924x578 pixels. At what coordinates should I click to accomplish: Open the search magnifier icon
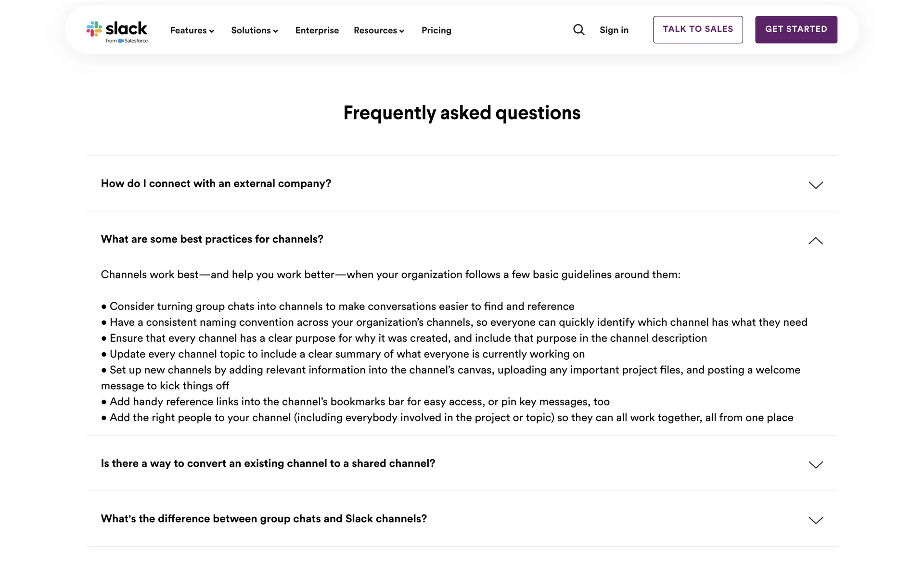579,30
